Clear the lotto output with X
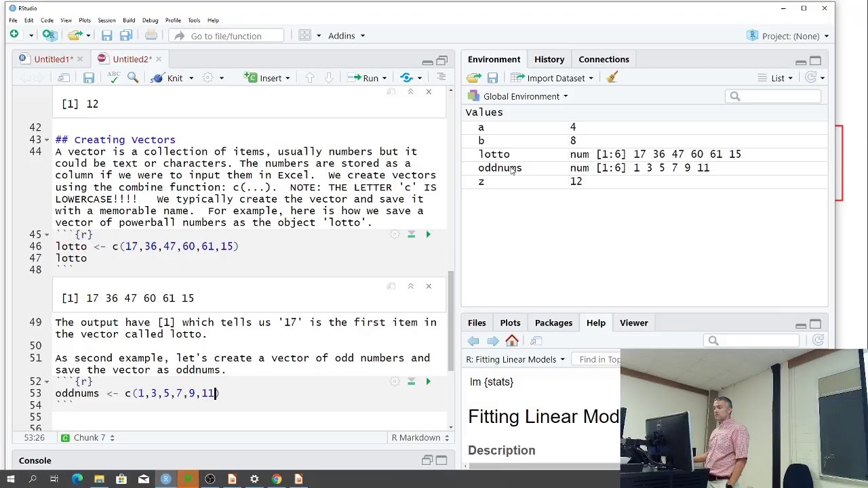Image resolution: width=868 pixels, height=488 pixels. (429, 286)
